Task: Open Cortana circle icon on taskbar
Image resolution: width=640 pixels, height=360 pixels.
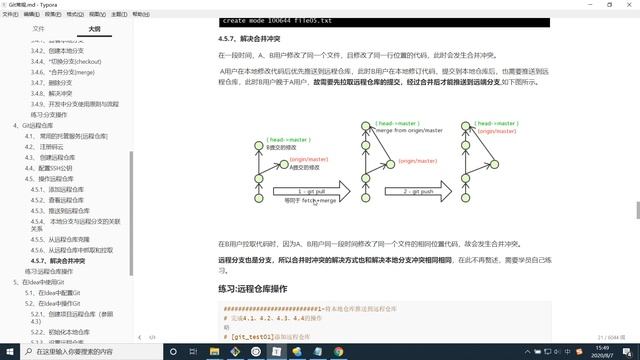Action: (x=173, y=351)
